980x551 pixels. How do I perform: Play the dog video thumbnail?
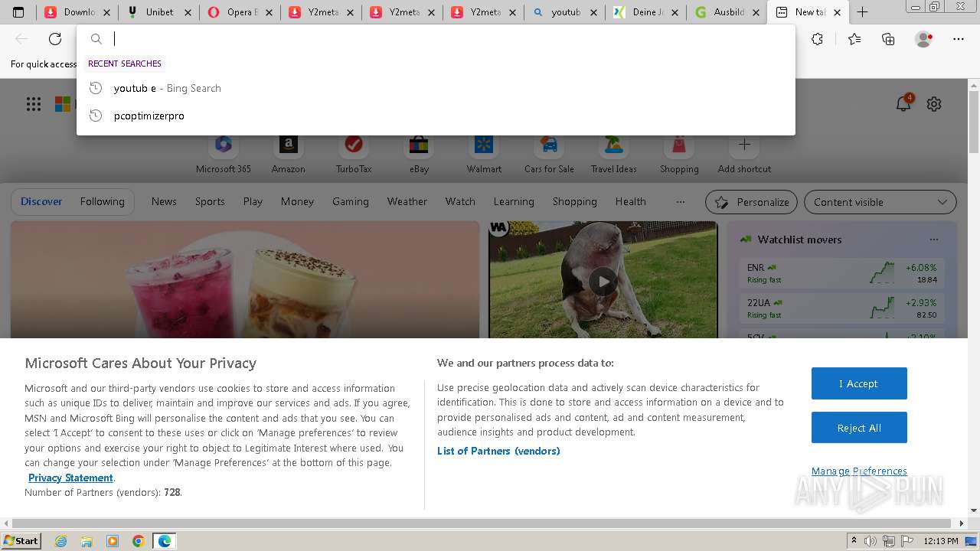click(603, 281)
